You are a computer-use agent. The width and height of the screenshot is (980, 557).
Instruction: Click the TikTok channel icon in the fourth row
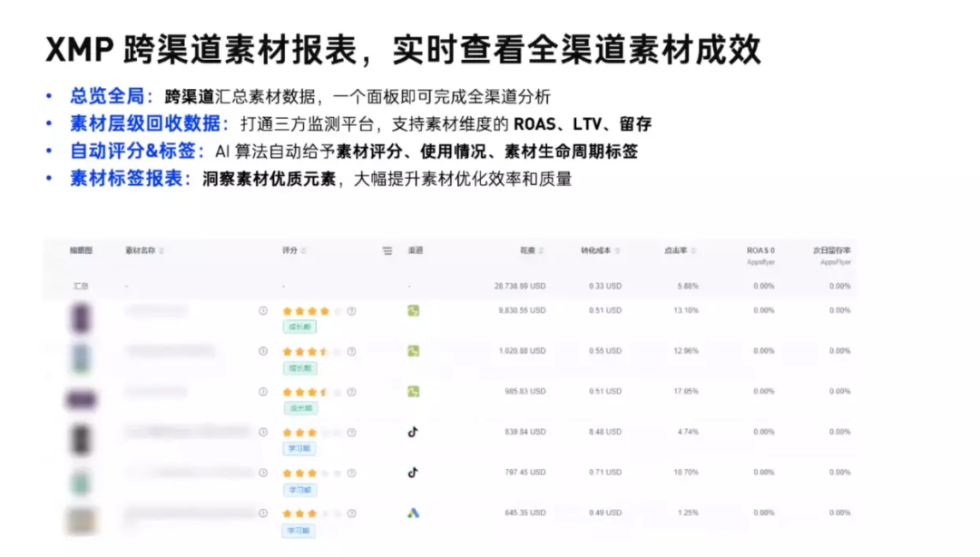(415, 431)
